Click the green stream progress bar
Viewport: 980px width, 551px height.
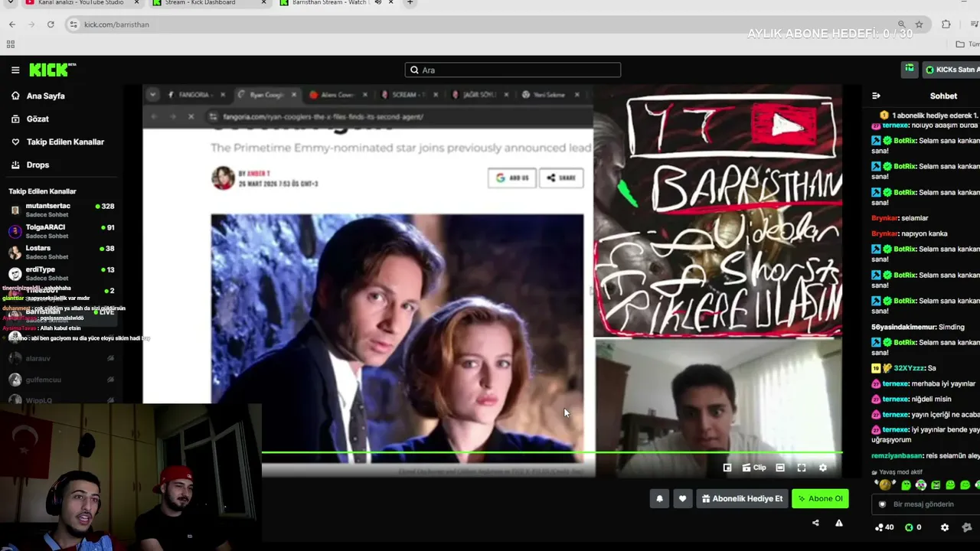pyautogui.click(x=552, y=452)
